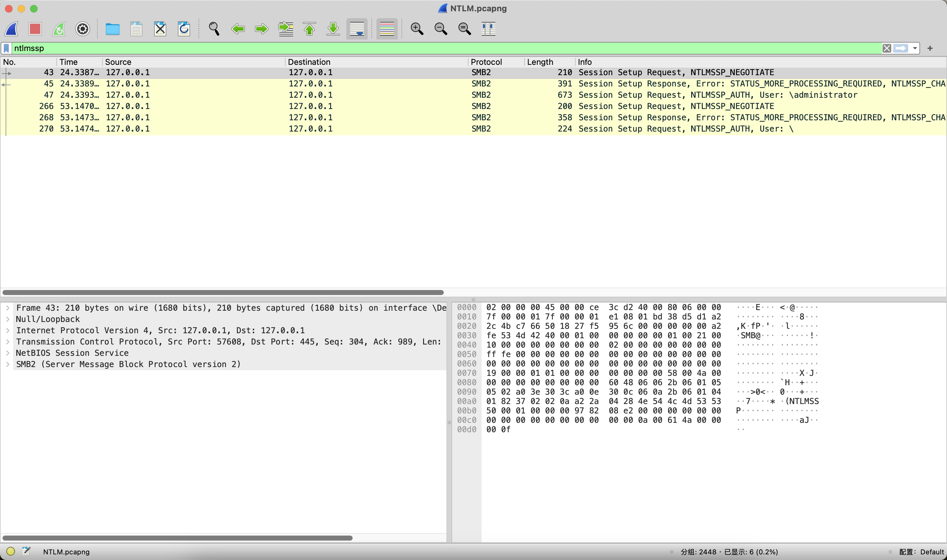Apply the display filter arrow button
Screen dimensions: 947x560
pyautogui.click(x=901, y=48)
